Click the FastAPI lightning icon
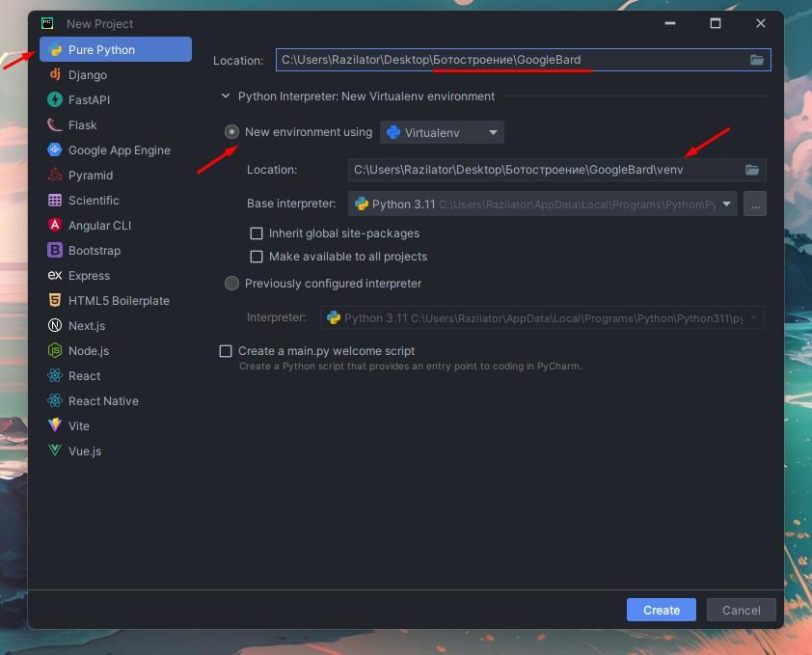 [x=55, y=99]
